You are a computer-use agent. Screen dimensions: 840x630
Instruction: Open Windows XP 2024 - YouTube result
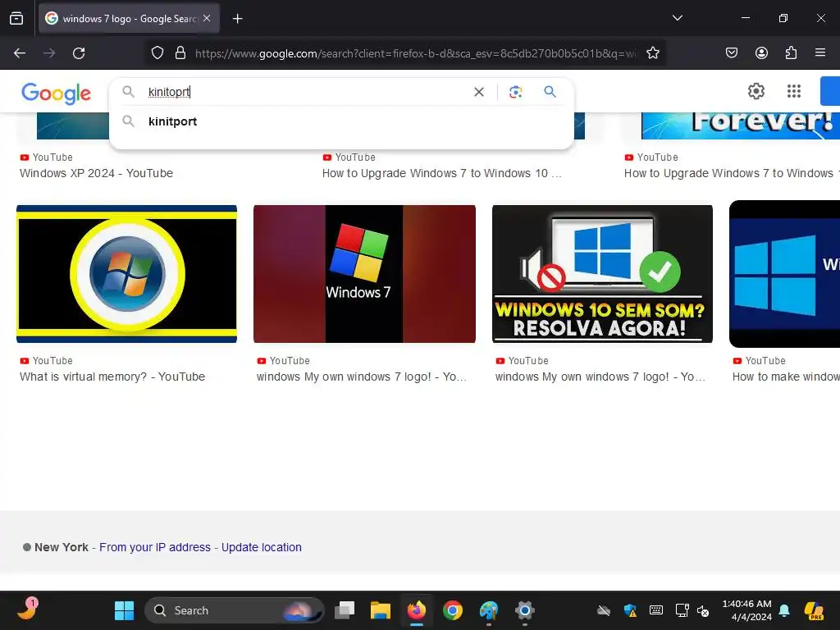tap(97, 173)
